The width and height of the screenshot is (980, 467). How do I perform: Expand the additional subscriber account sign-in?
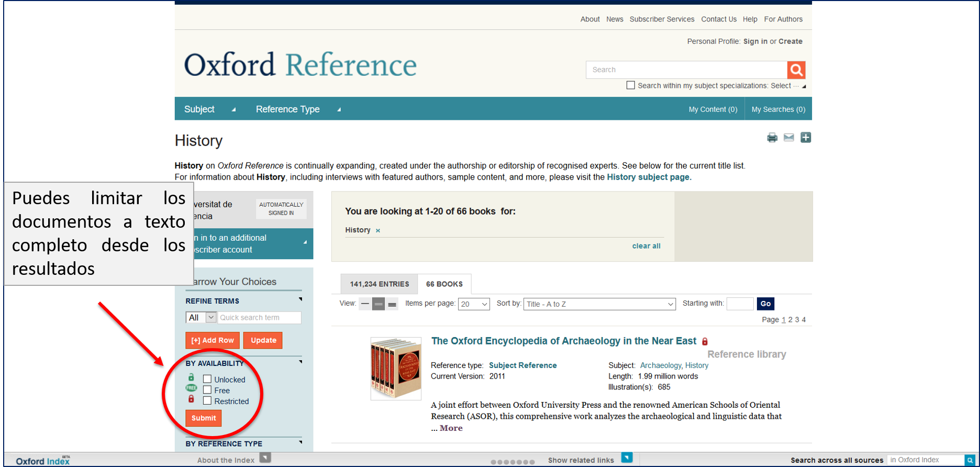click(x=305, y=242)
